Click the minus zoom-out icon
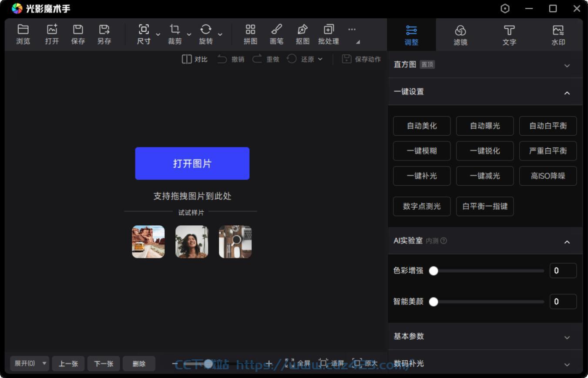Screen dimensions: 588x378 point(175,364)
